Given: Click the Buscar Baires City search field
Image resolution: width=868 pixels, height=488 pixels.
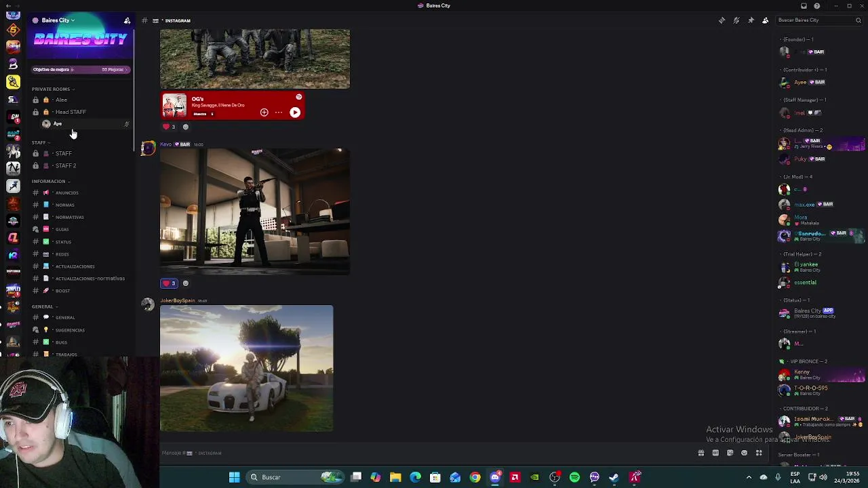Looking at the screenshot, I should (819, 20).
